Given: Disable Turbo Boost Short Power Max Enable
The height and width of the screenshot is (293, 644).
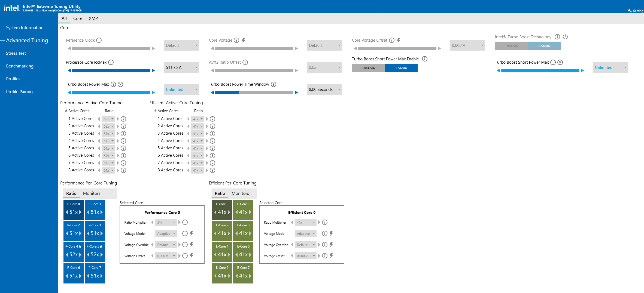Looking at the screenshot, I should (x=369, y=68).
